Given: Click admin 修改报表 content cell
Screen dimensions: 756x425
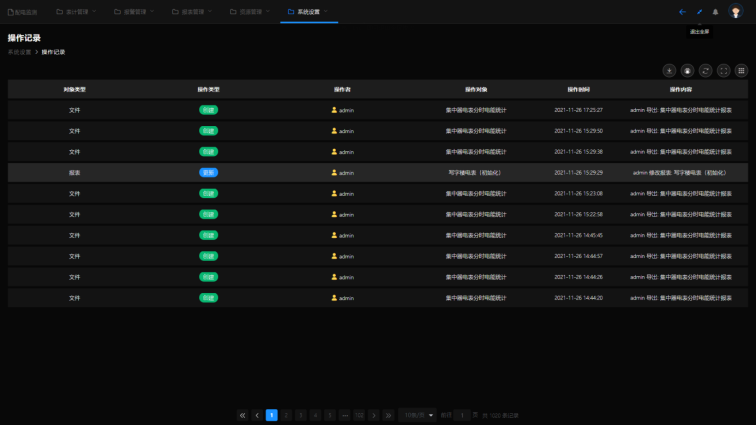Looking at the screenshot, I should 680,173.
